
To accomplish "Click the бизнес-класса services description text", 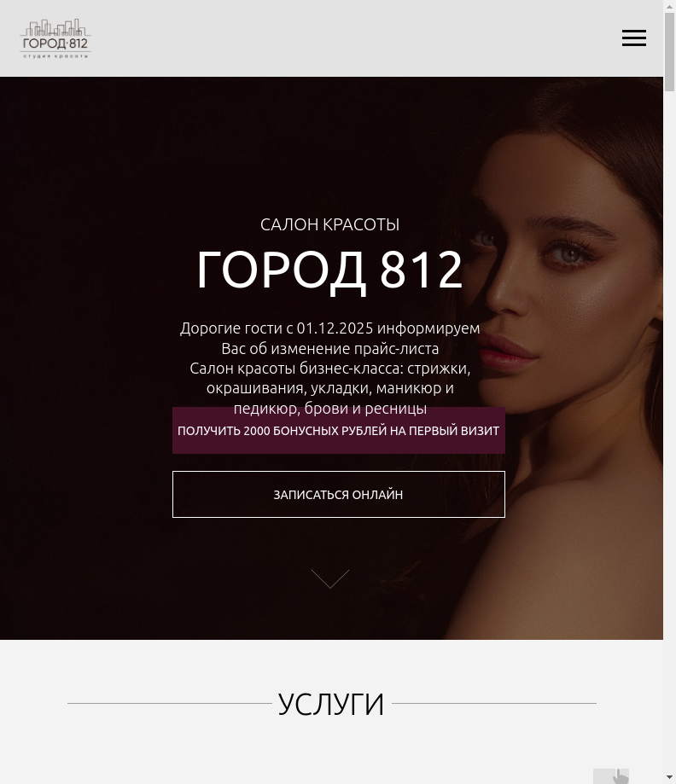I will click(329, 388).
